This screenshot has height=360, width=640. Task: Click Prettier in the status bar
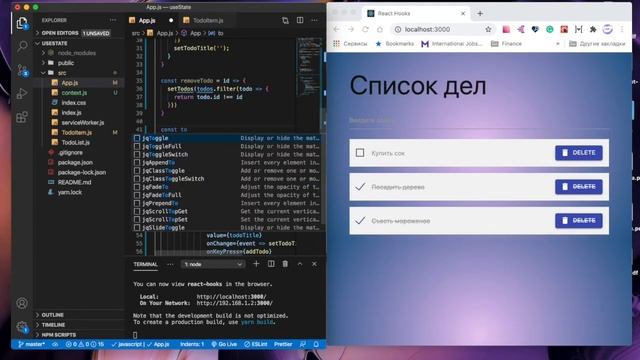coord(283,344)
